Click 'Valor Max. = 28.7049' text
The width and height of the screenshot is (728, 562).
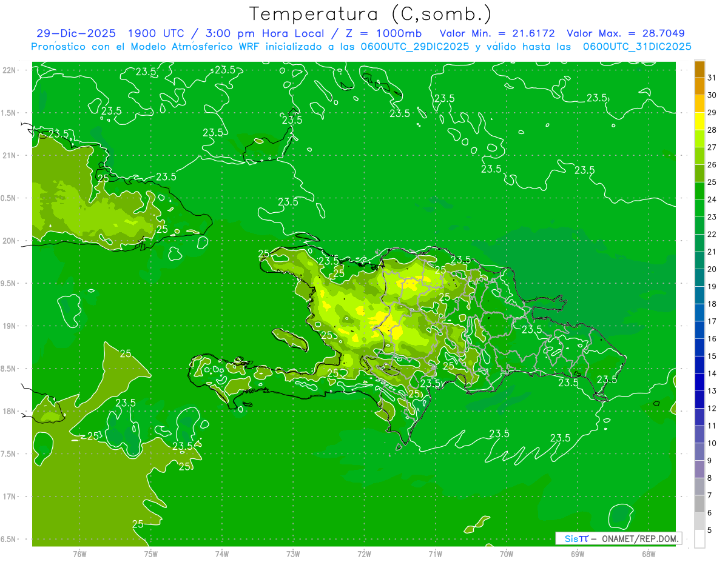point(625,33)
